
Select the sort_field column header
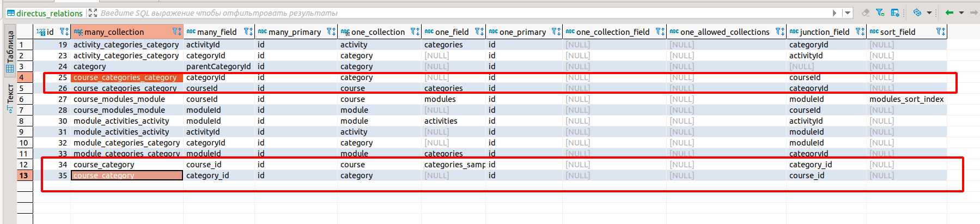tap(907, 32)
